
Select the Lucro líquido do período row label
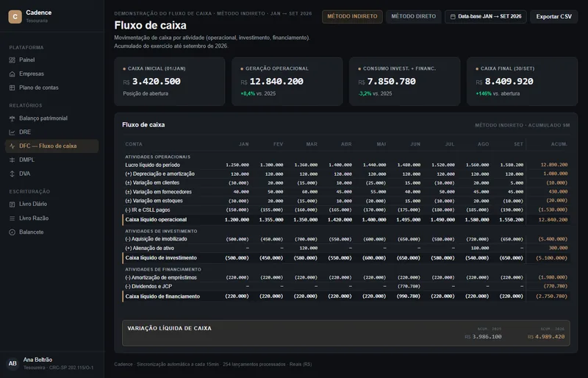pos(153,165)
